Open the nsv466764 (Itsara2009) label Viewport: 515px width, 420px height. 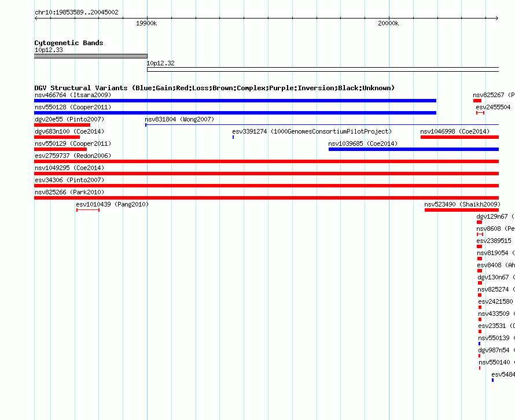73,95
